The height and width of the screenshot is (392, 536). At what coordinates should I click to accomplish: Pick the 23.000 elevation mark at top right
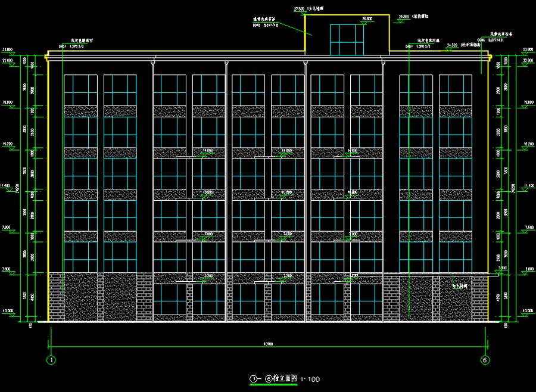point(527,49)
